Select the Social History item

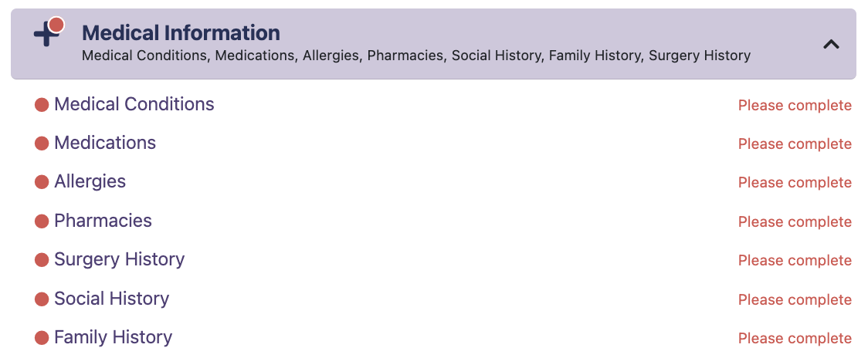pos(111,299)
